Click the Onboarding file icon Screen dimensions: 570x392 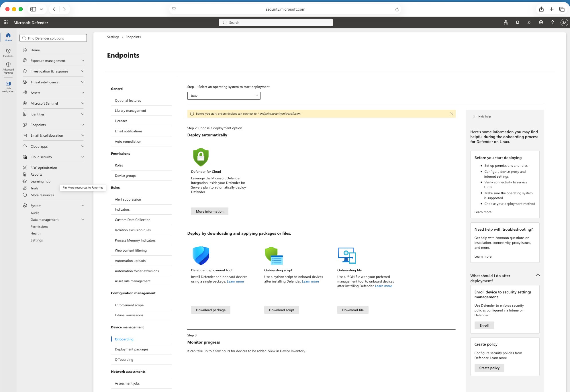[x=347, y=255]
